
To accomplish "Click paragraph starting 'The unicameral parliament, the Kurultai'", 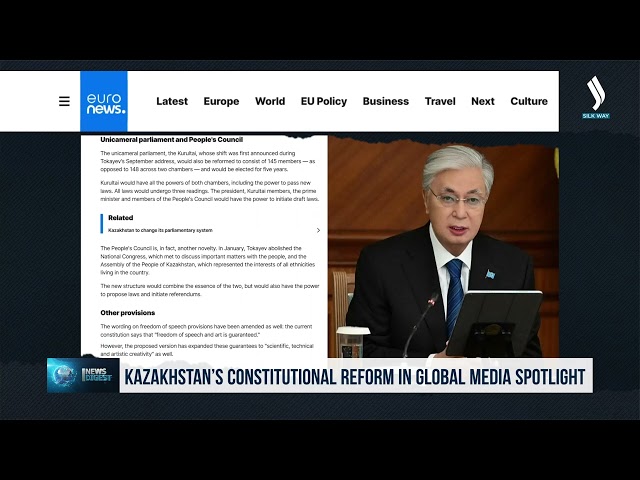I will 208,161.
